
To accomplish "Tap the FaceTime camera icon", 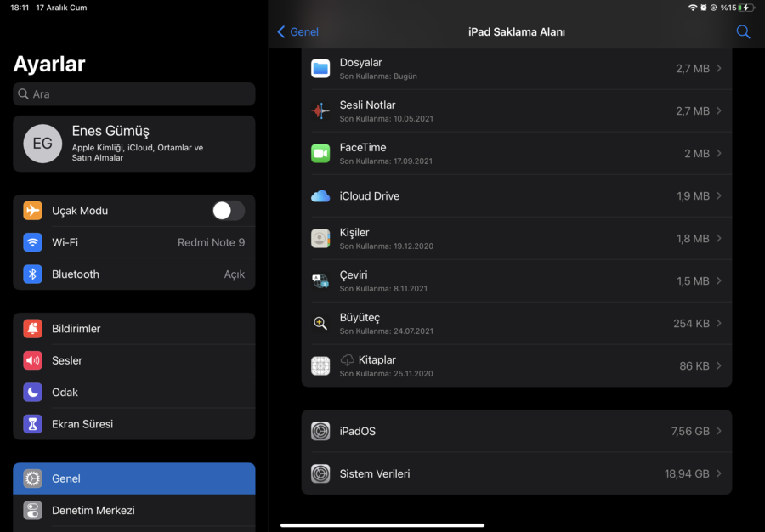I will (x=320, y=154).
